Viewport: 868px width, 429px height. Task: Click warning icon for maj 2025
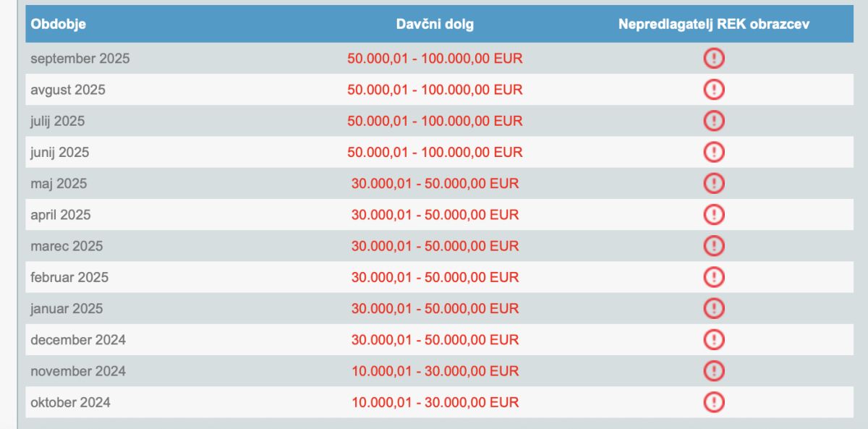[714, 184]
